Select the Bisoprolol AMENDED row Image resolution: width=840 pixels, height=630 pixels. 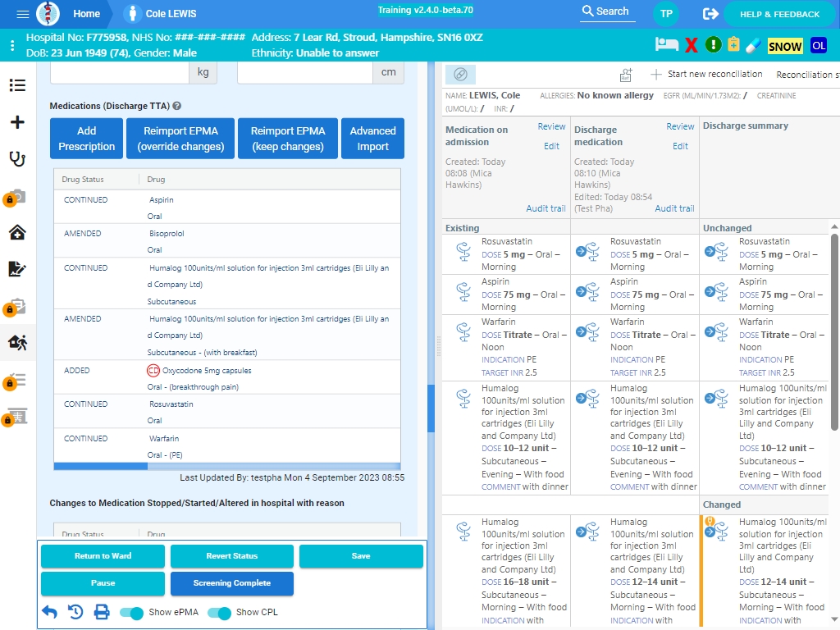227,241
